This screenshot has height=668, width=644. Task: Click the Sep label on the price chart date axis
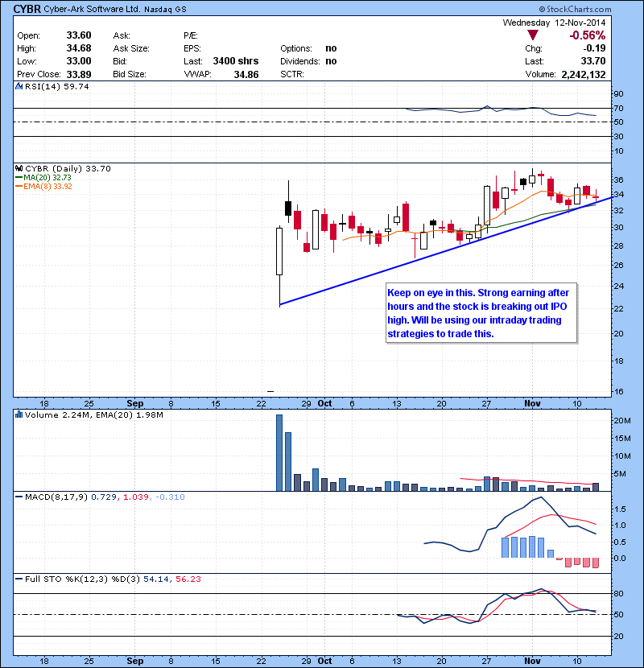135,403
